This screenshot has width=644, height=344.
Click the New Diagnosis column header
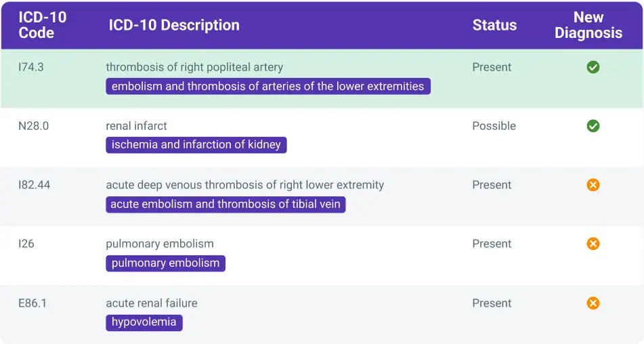tap(588, 25)
